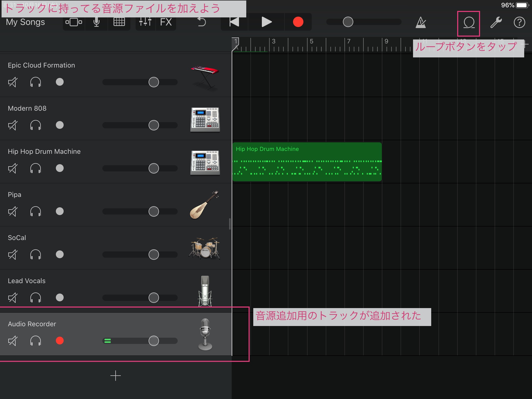Image resolution: width=532 pixels, height=399 pixels.
Task: Select the Audio Recorder track name
Action: pos(32,324)
